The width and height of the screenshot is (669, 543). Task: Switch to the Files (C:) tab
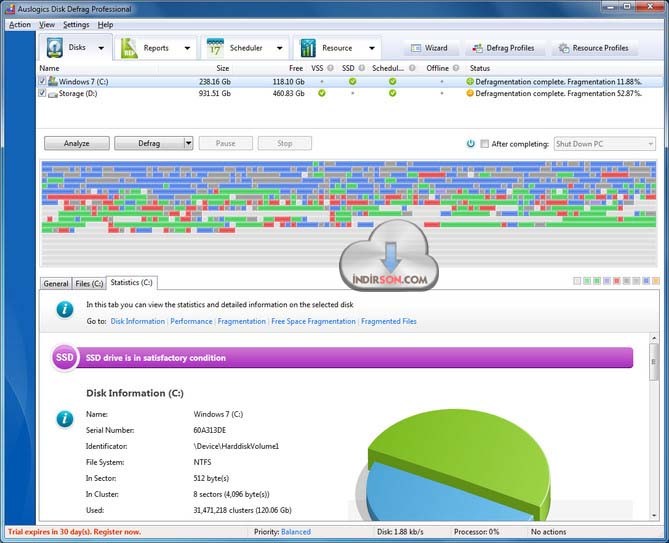pos(89,283)
